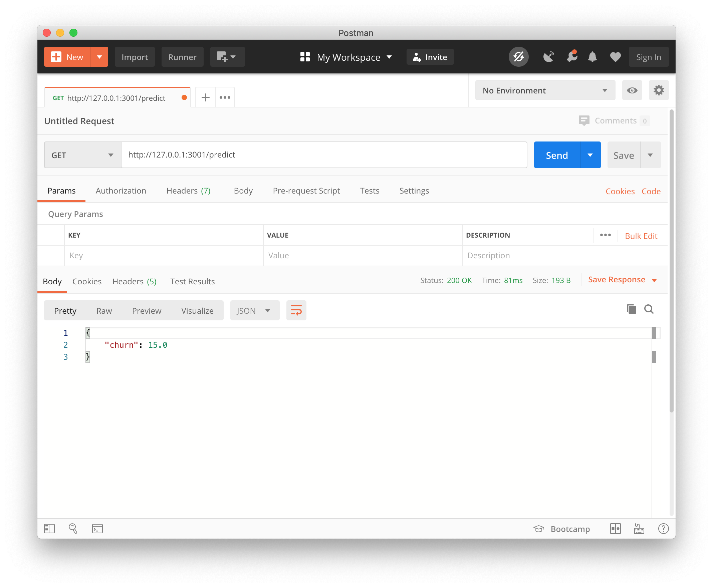Select the Visualize response view
Image resolution: width=713 pixels, height=588 pixels.
(197, 311)
